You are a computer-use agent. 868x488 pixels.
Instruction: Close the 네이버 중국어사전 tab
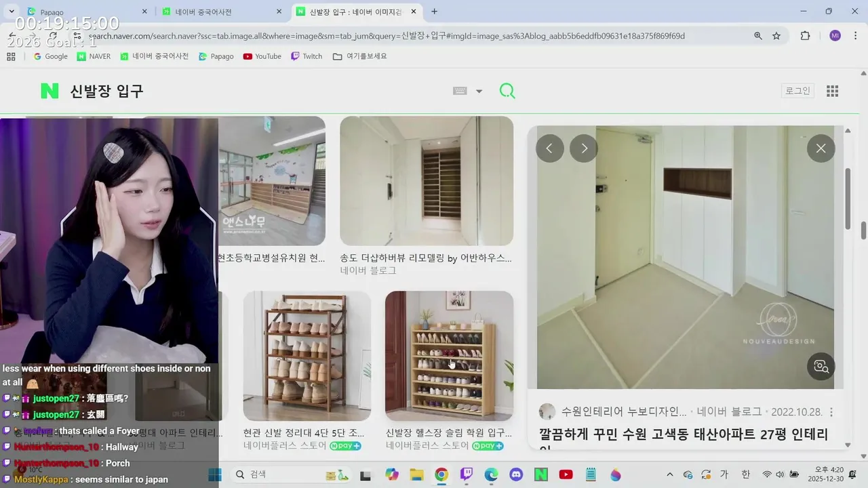pyautogui.click(x=279, y=12)
